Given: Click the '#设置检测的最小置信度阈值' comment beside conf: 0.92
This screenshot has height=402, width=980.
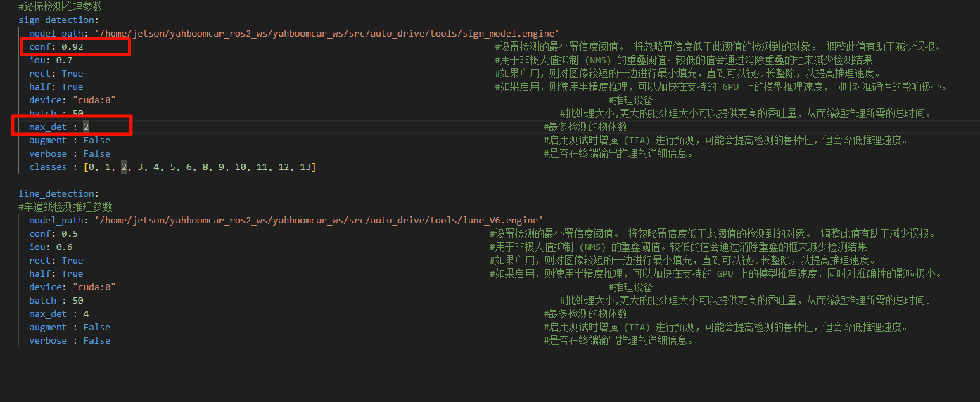Looking at the screenshot, I should (x=718, y=46).
